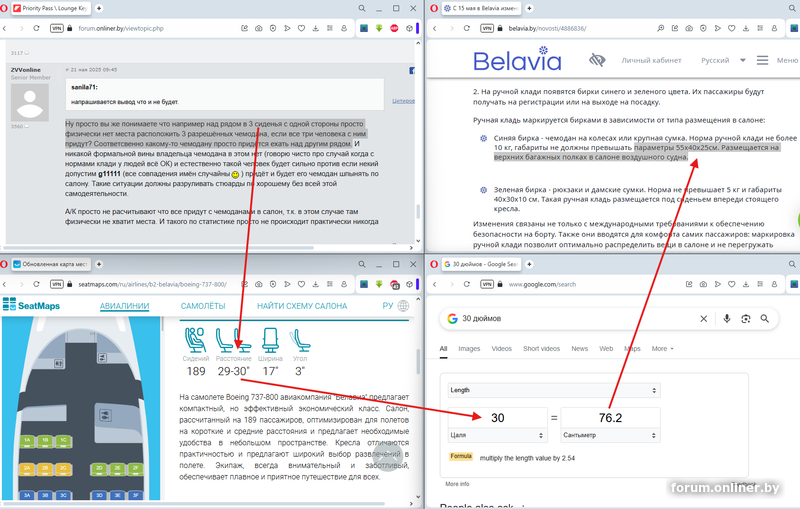Viewport: 800px width, 509px height.
Task: Open ZVVonline user avatar
Action: coord(30,103)
